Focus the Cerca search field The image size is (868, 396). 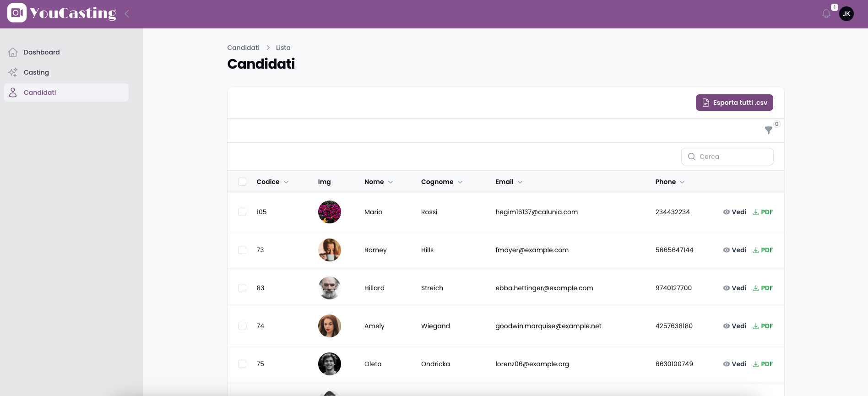coord(727,157)
